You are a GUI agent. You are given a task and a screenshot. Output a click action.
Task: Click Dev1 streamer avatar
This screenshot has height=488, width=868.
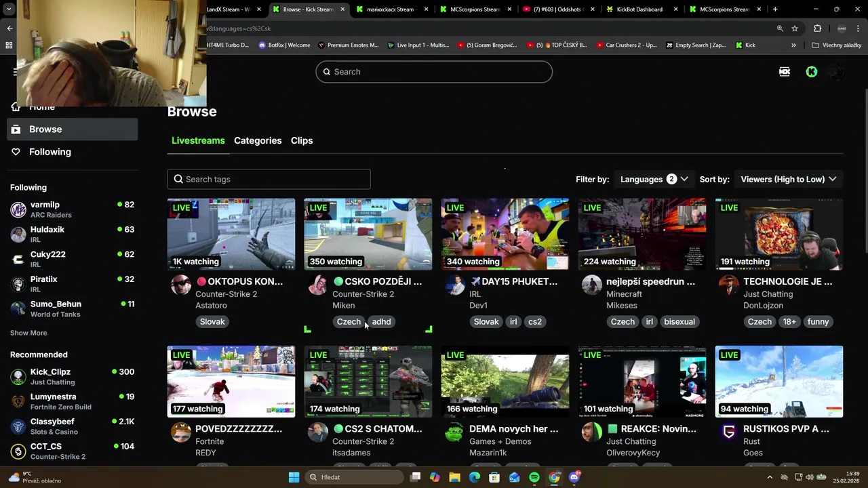tap(455, 285)
